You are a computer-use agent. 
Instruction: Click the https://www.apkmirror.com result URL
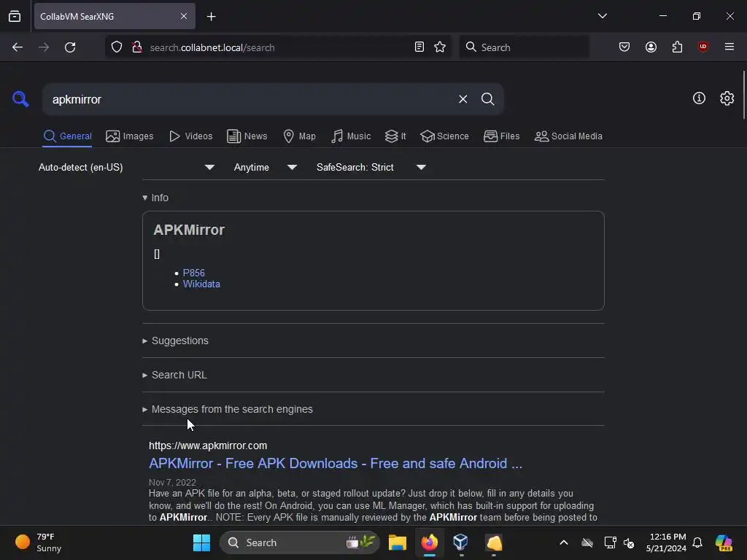(x=208, y=446)
